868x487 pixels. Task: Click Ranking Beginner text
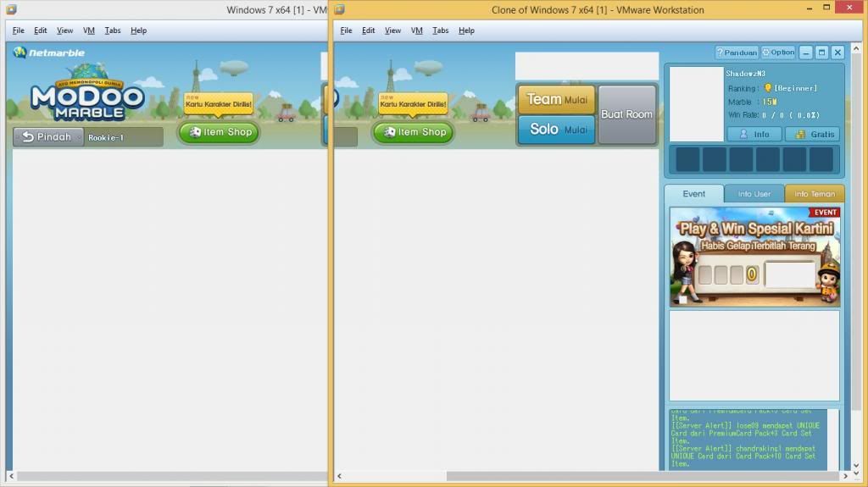(772, 88)
